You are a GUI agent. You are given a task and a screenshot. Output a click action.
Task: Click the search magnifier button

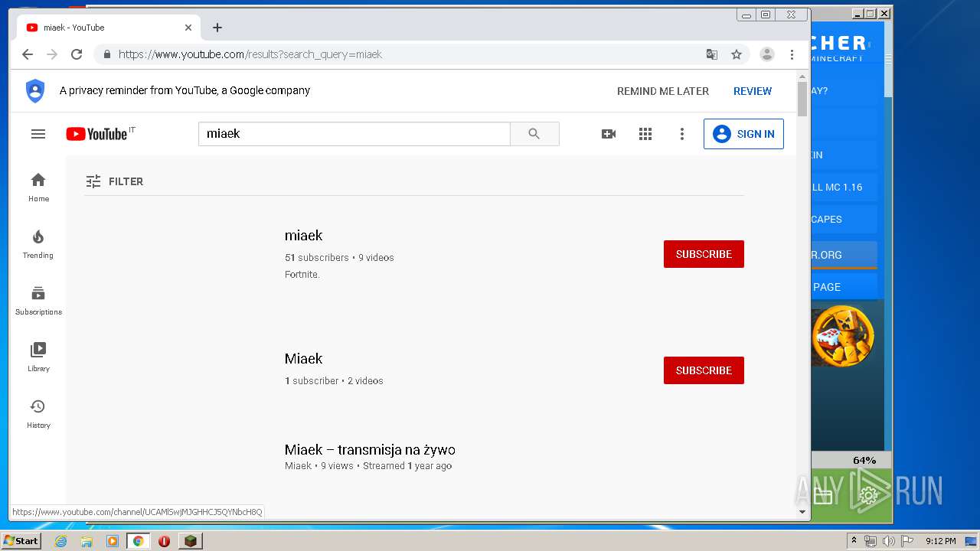[x=534, y=134]
